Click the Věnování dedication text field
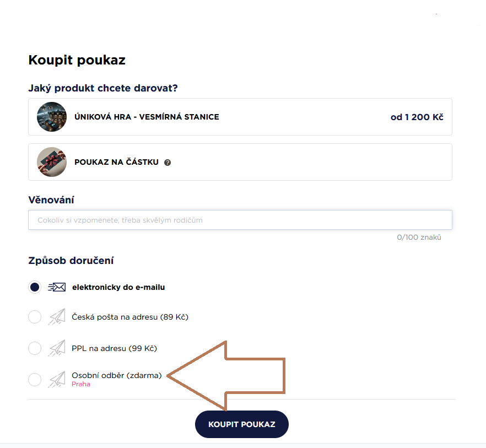Image resolution: width=486 pixels, height=448 pixels. coord(240,220)
